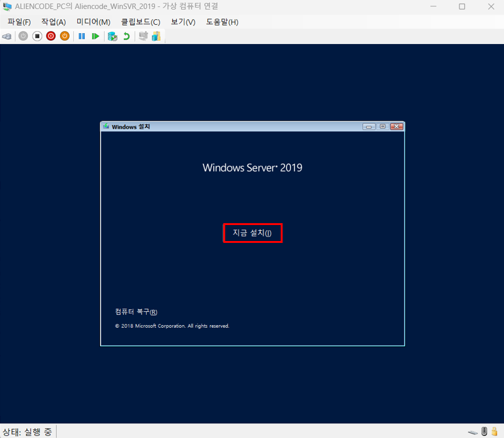Click the 'Windows Server 2019' heading

(253, 168)
